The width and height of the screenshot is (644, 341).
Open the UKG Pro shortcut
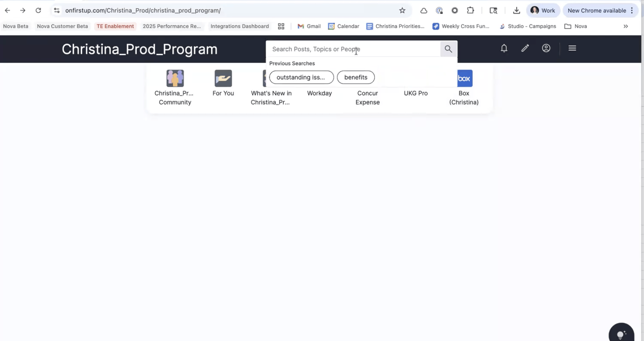416,93
